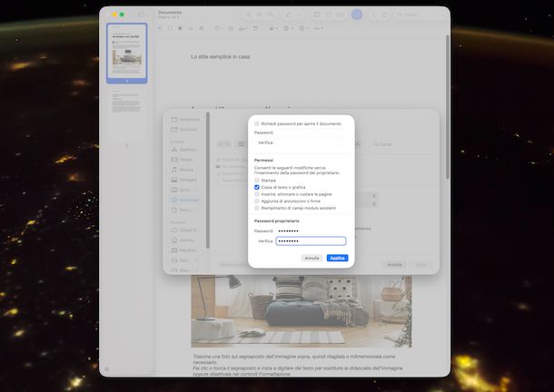The height and width of the screenshot is (392, 554).
Task: Uncheck 'Copia di testo o grafica'
Action: click(x=257, y=187)
